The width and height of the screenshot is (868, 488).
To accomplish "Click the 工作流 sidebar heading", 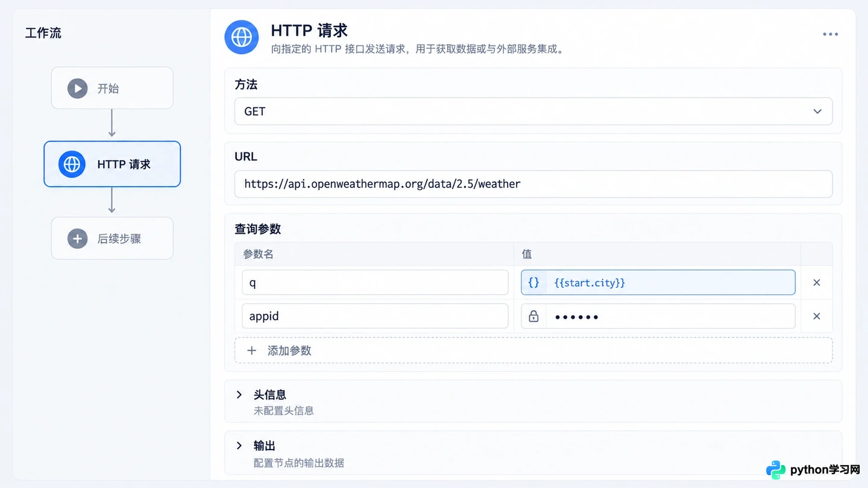I will 43,33.
